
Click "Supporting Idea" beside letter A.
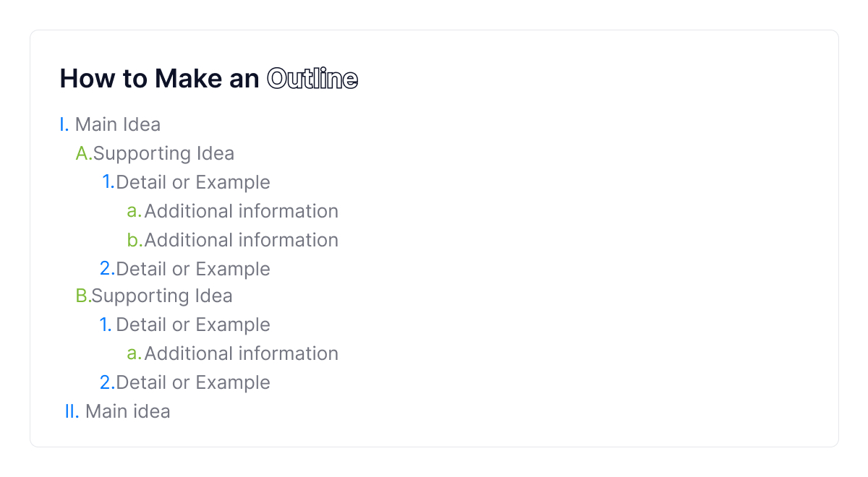click(164, 153)
